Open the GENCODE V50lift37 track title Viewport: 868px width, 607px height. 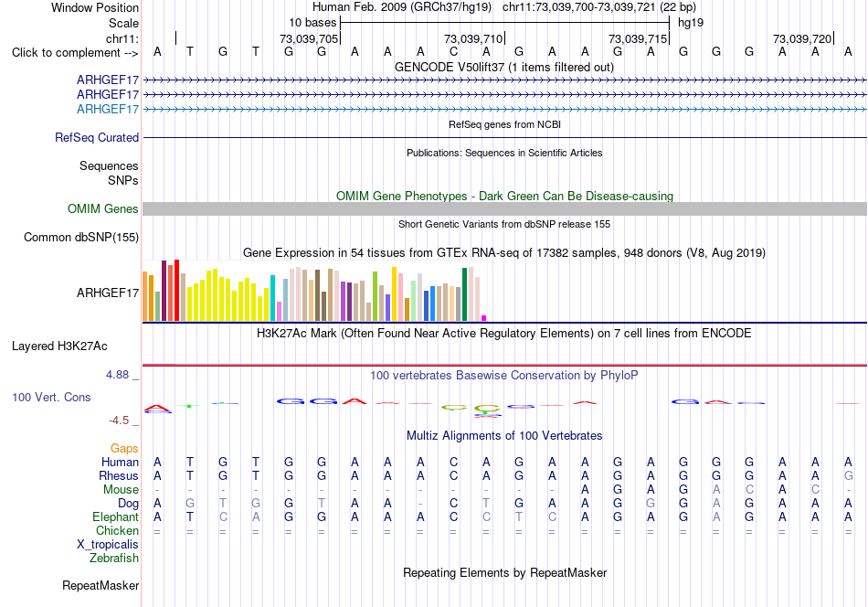pyautogui.click(x=503, y=67)
